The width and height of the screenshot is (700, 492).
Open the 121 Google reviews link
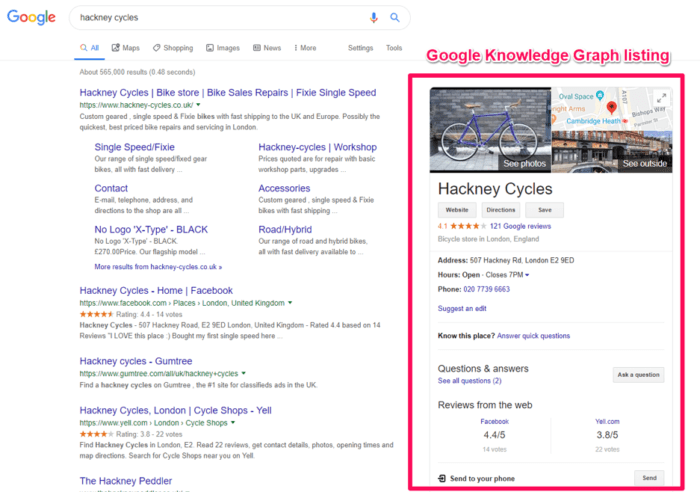[x=523, y=227]
